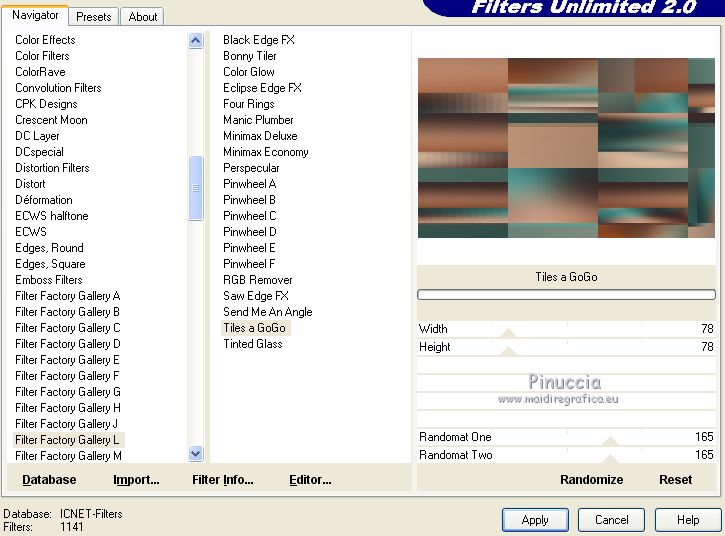Viewport: 725px width, 536px height.
Task: Select Convolution Filters category
Action: [x=58, y=88]
